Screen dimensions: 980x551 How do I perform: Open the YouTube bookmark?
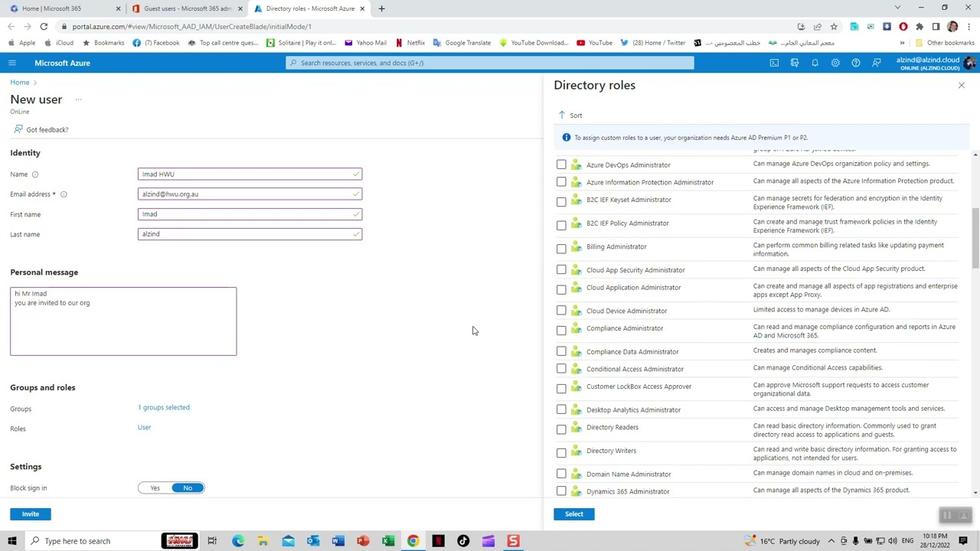[x=594, y=43]
